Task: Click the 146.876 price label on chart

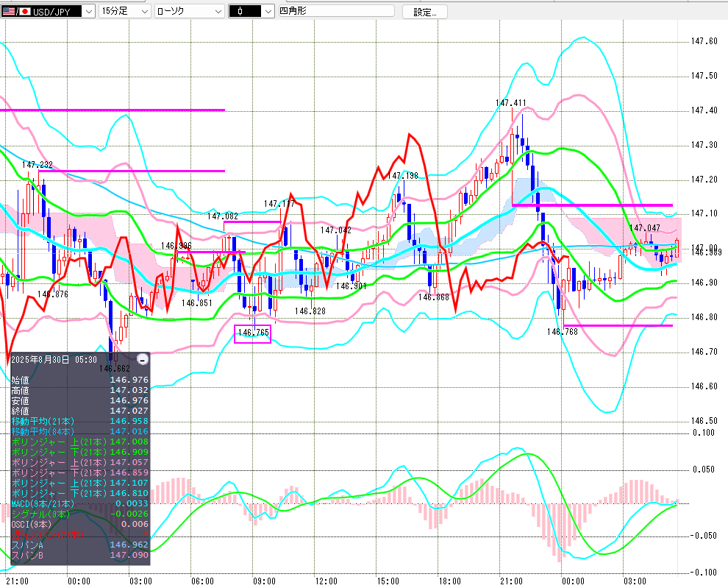Action: [53, 294]
